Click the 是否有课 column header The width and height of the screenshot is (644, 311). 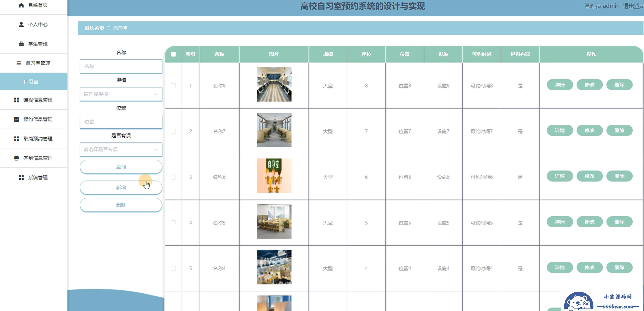[x=520, y=54]
